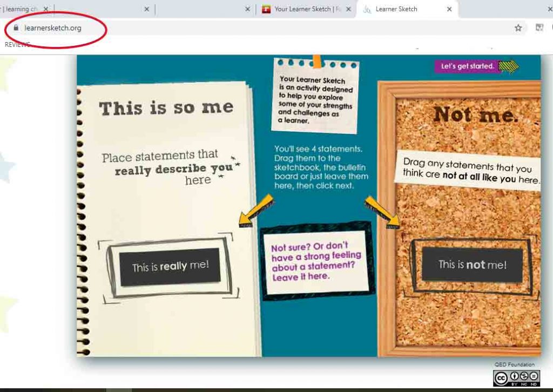The image size is (553, 392).
Task: Click the browser extension icon beside the star
Action: (539, 28)
